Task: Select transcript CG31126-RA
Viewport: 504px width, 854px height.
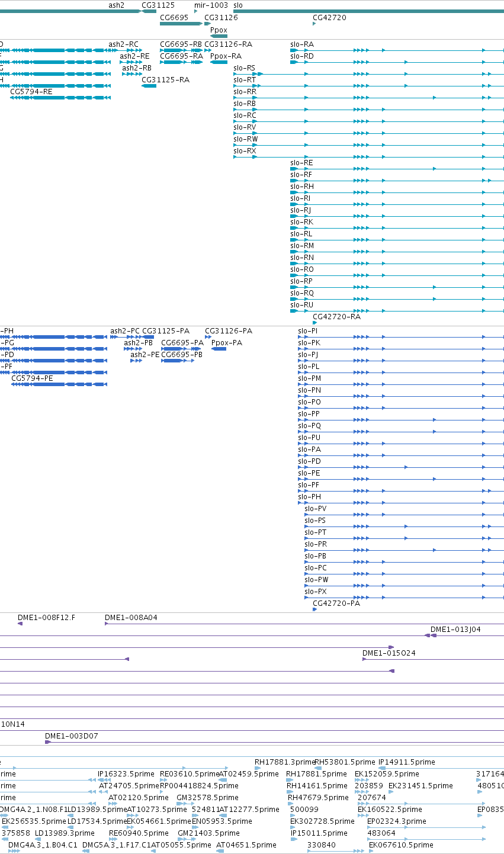Action: pos(228,44)
